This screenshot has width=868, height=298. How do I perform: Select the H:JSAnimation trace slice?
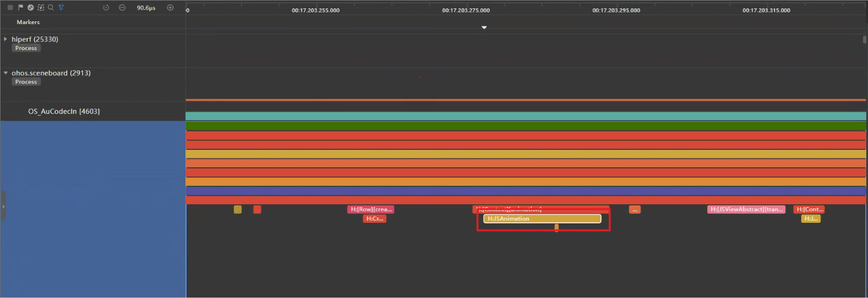(x=542, y=219)
